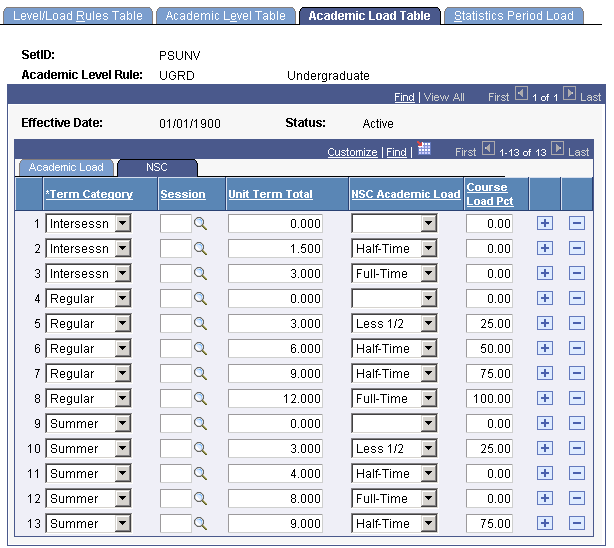Select the Academic Load Table tab
The image size is (614, 548).
pyautogui.click(x=369, y=16)
